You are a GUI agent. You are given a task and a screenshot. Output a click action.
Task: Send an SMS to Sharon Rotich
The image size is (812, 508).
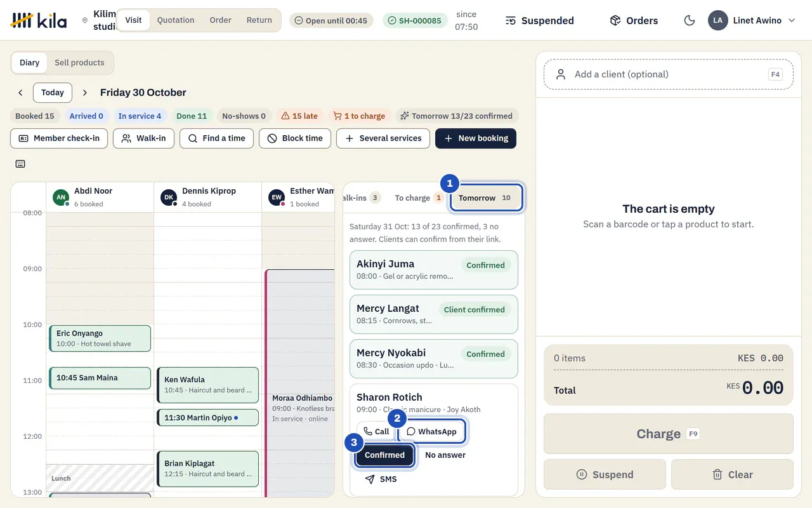pyautogui.click(x=381, y=479)
